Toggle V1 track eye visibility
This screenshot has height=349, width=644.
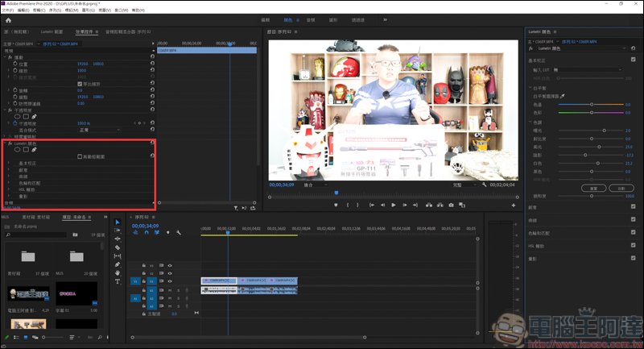tap(169, 280)
